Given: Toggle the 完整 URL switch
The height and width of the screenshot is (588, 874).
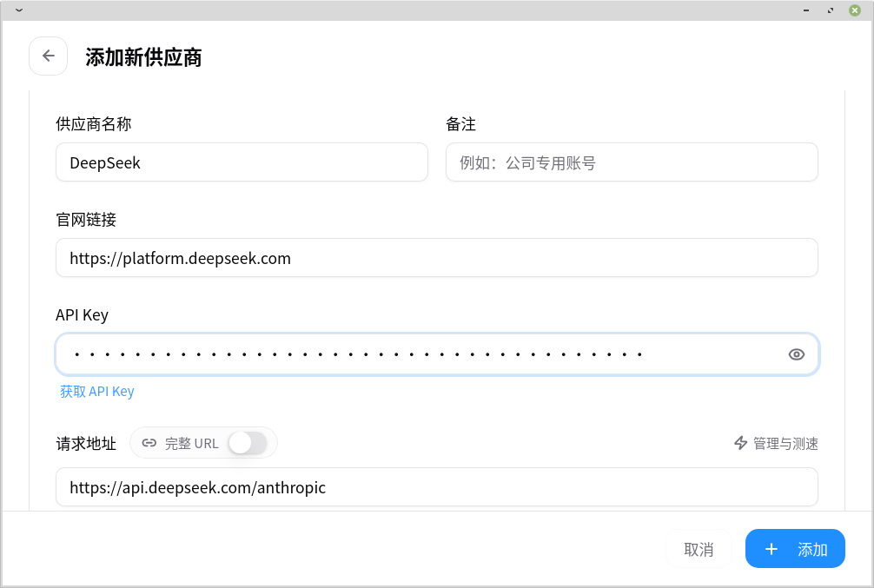Looking at the screenshot, I should [x=248, y=443].
